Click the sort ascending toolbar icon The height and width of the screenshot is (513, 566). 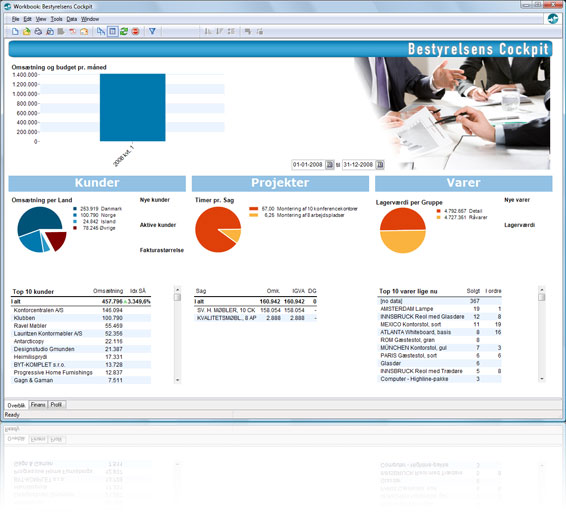[208, 32]
